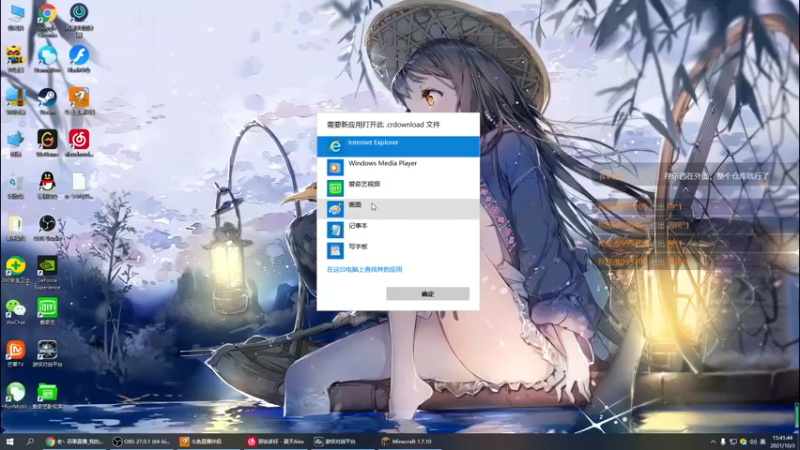Open the Flash desktop shortcut

[79, 59]
